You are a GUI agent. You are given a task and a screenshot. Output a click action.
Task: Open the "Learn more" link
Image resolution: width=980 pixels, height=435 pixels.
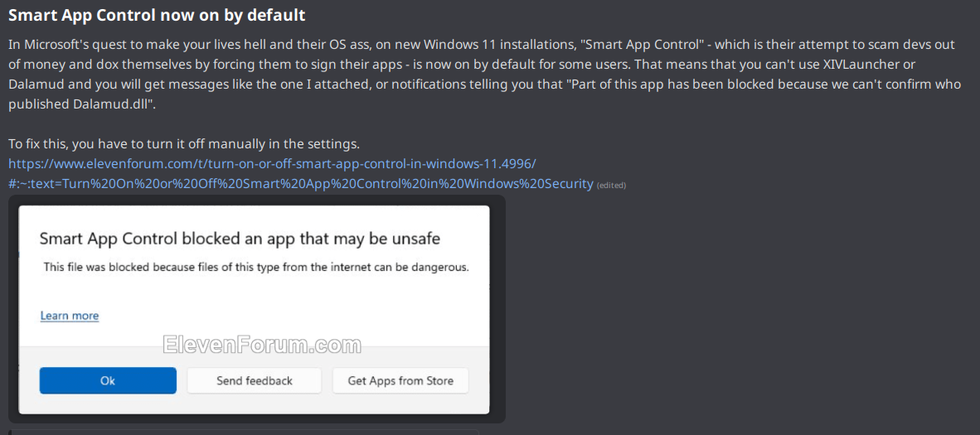click(70, 316)
